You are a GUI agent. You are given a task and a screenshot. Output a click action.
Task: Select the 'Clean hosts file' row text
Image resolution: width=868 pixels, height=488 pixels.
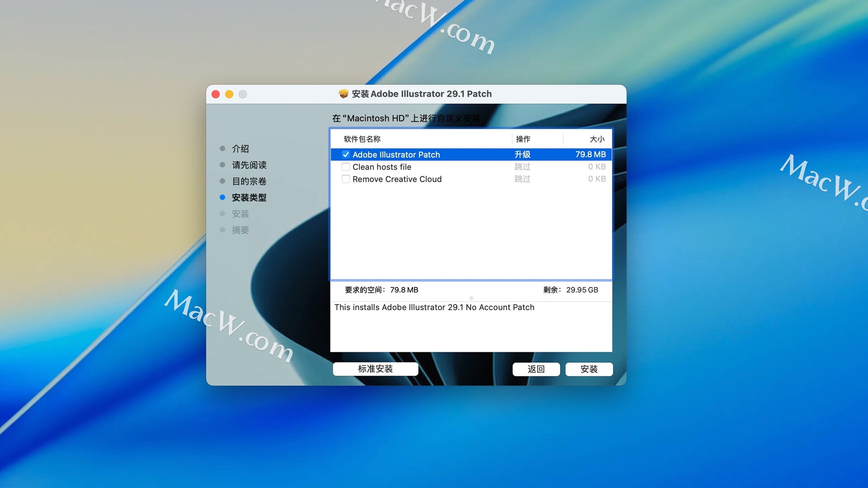tap(382, 167)
